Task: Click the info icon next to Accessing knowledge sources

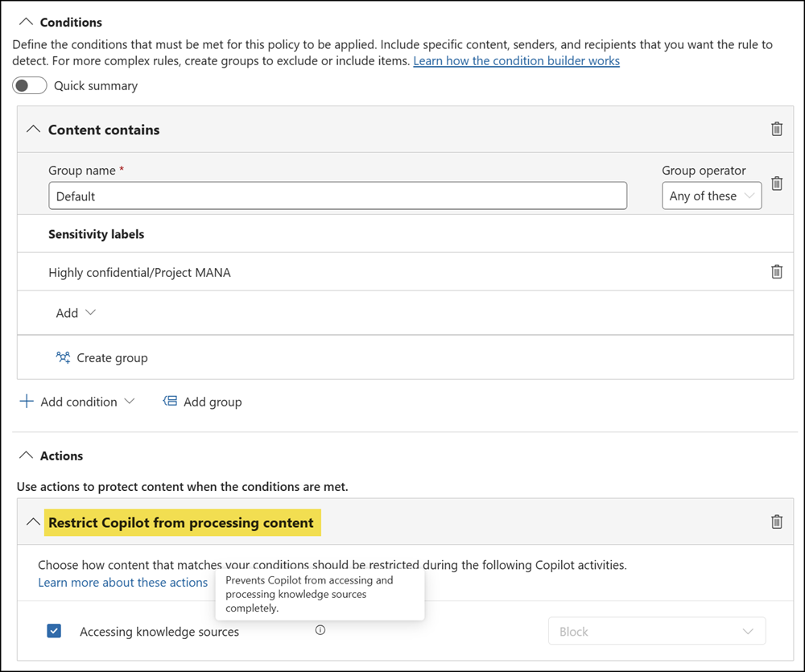Action: tap(320, 630)
